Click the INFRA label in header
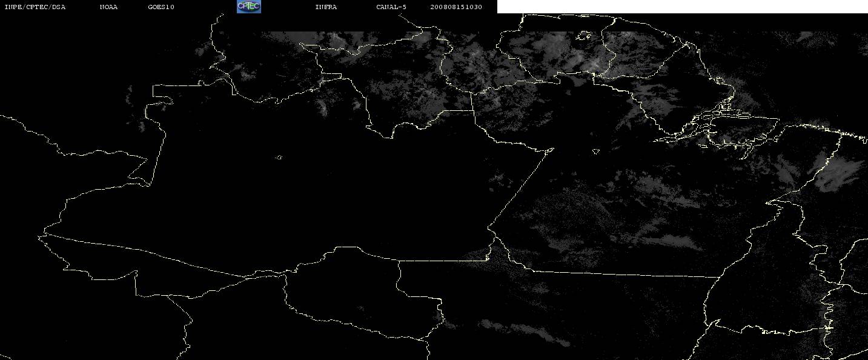Image resolution: width=868 pixels, height=360 pixels. tap(326, 7)
